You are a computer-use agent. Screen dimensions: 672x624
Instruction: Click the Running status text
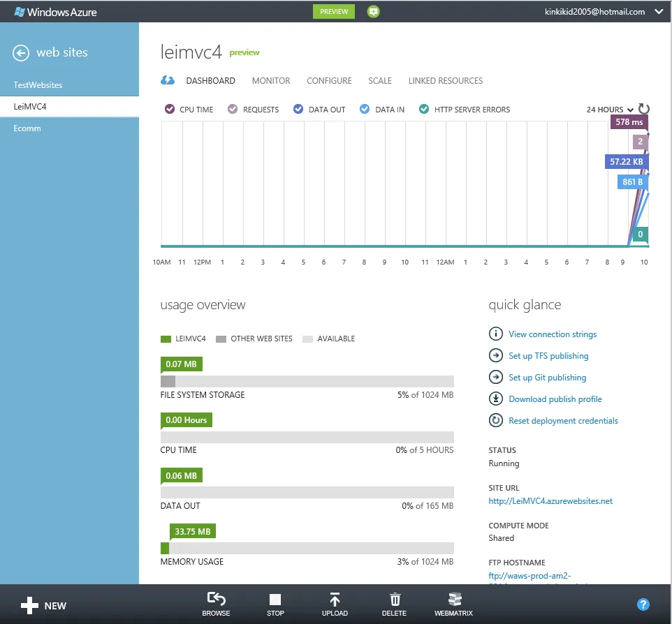point(504,463)
